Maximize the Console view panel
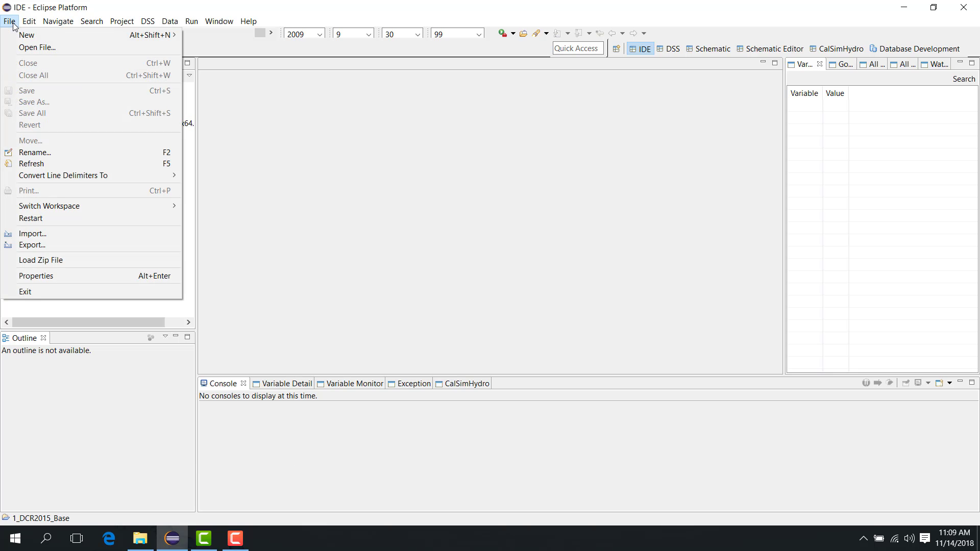The width and height of the screenshot is (980, 551). (972, 382)
